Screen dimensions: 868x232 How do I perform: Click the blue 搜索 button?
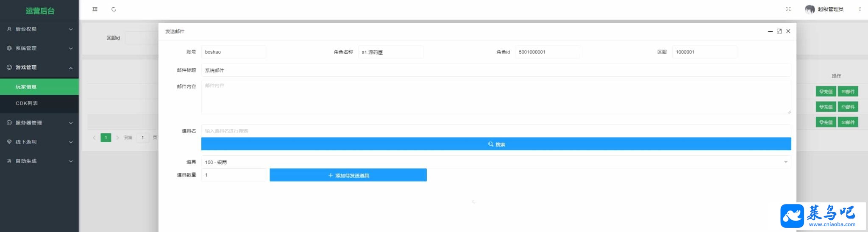496,144
